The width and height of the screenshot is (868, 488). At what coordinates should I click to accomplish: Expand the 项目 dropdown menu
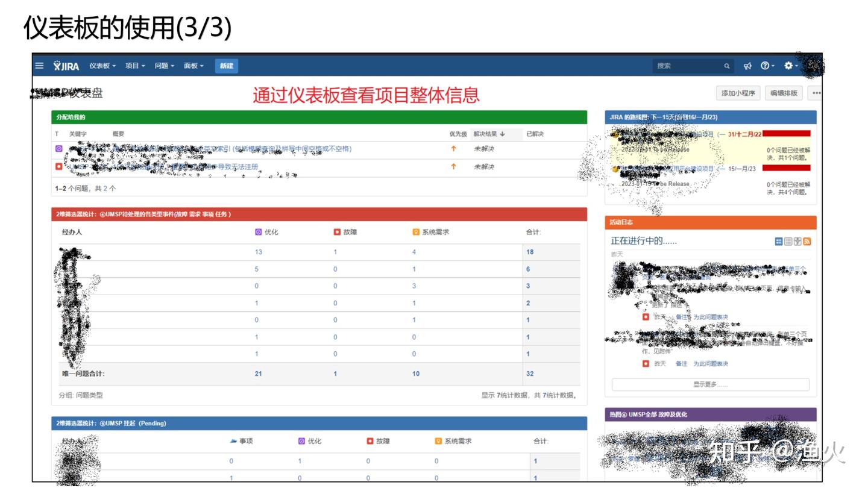pos(135,66)
